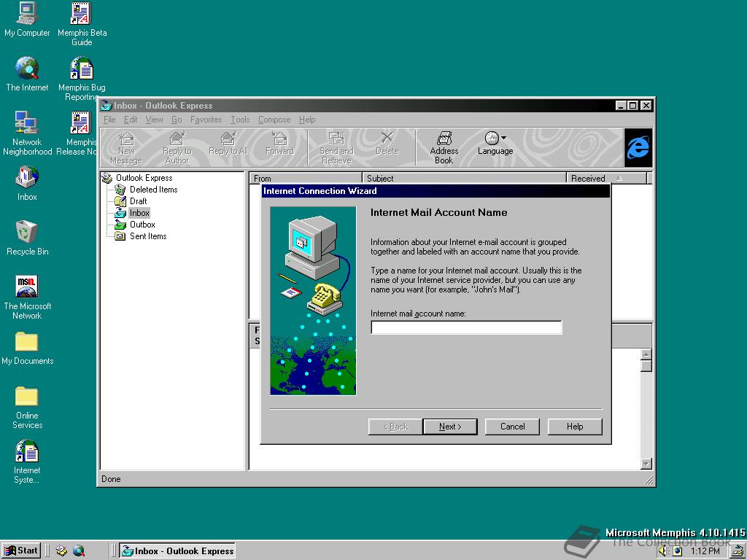This screenshot has width=747, height=560.
Task: Click Outlook Express quick launch icon
Action: [x=61, y=551]
